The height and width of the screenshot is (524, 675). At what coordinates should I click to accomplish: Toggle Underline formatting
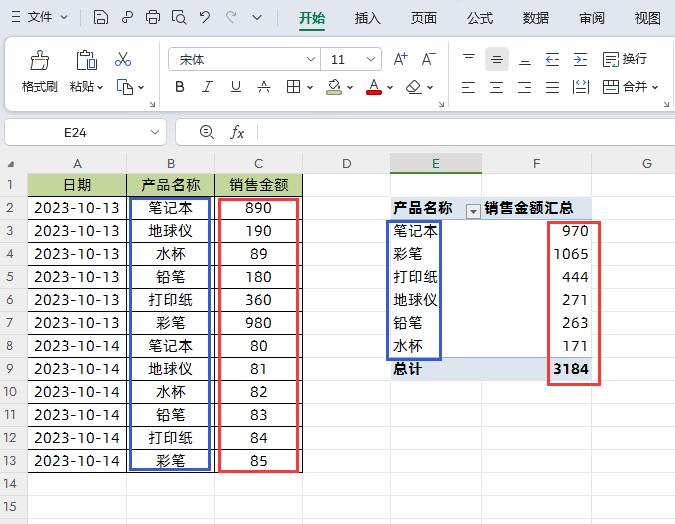pyautogui.click(x=235, y=87)
